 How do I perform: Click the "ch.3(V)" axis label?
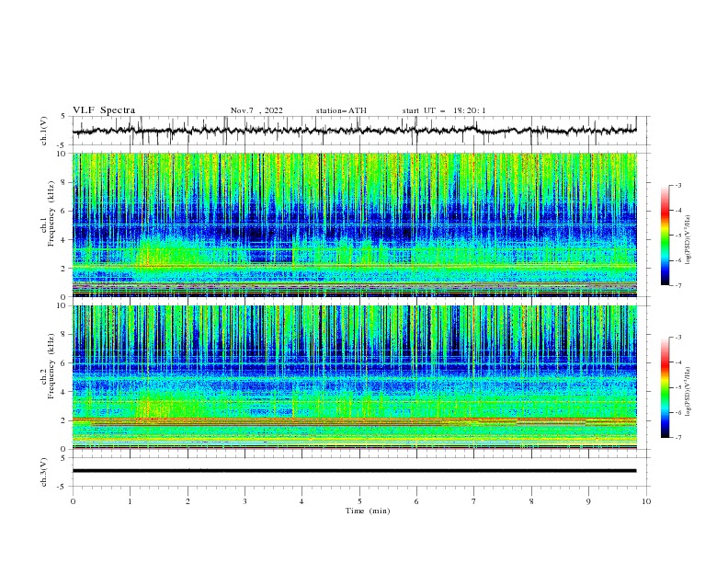(x=44, y=472)
